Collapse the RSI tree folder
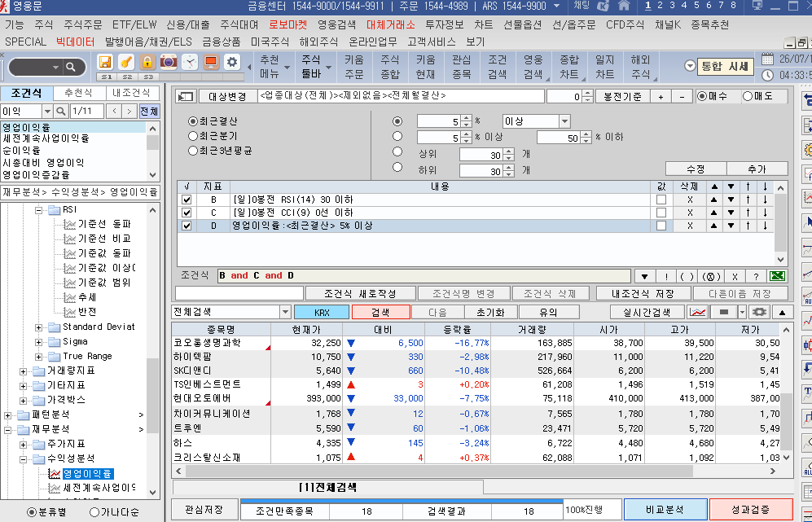Screen dimensions: 812x522 coord(39,210)
